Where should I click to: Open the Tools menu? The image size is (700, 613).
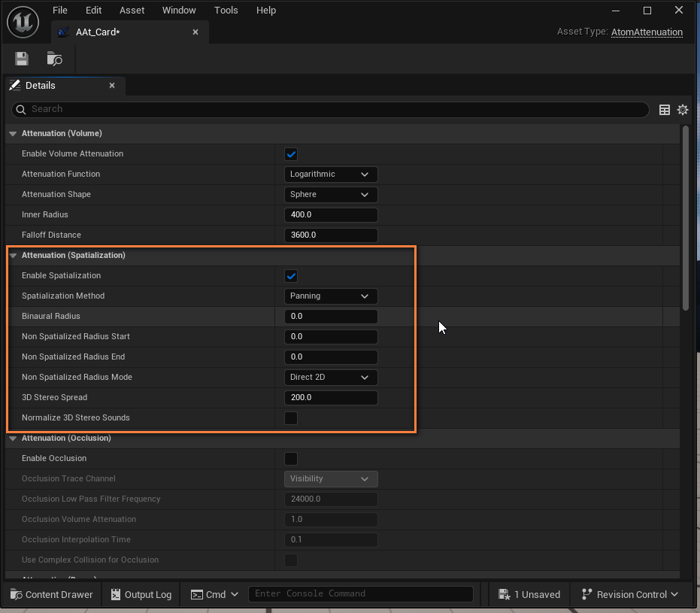click(x=226, y=11)
